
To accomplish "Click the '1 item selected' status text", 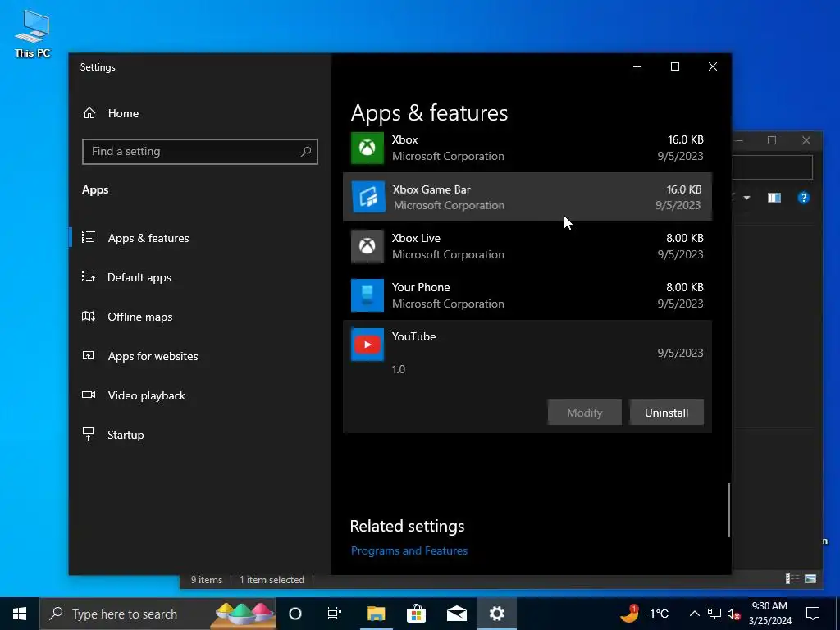I will coord(272,580).
